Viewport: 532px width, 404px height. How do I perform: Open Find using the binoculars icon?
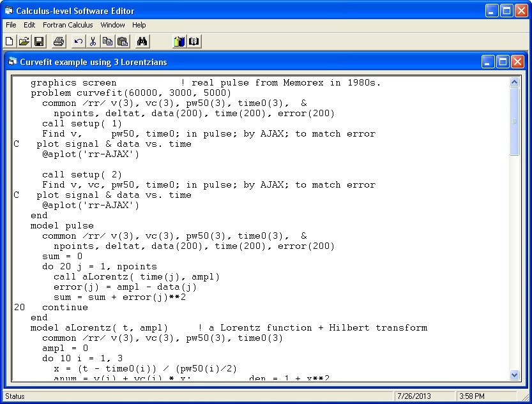(142, 41)
